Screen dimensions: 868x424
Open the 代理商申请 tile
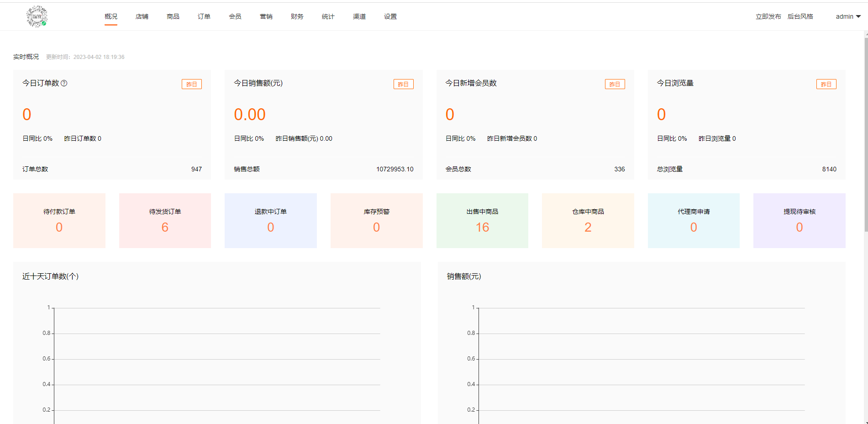coord(694,221)
